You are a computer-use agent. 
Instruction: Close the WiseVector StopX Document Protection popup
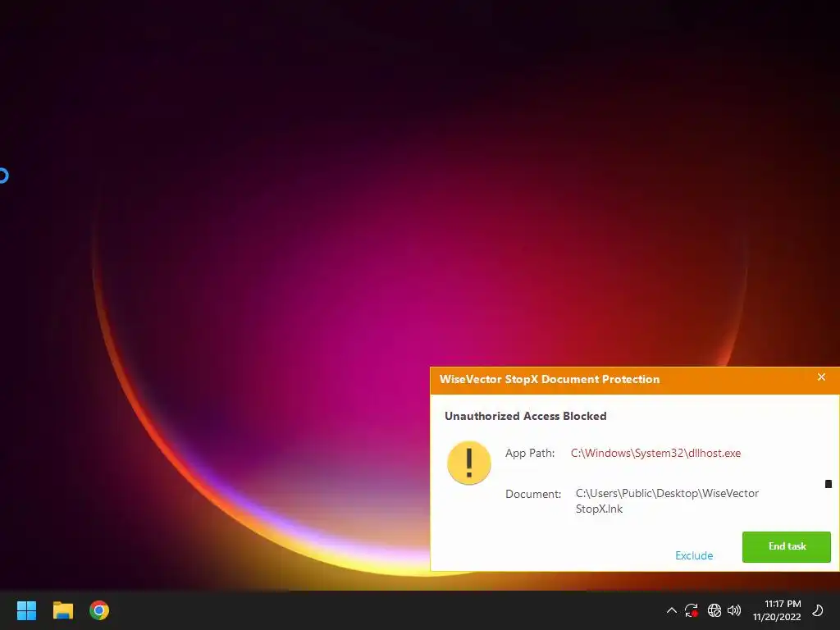tap(821, 377)
